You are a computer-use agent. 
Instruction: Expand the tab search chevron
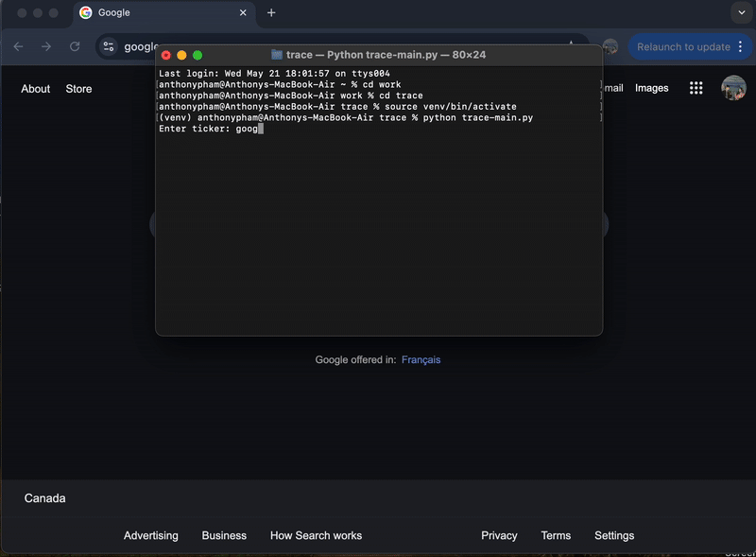pyautogui.click(x=740, y=13)
